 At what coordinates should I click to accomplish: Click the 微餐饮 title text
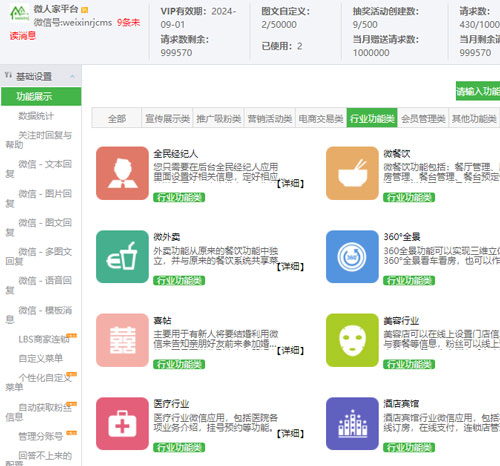point(397,154)
